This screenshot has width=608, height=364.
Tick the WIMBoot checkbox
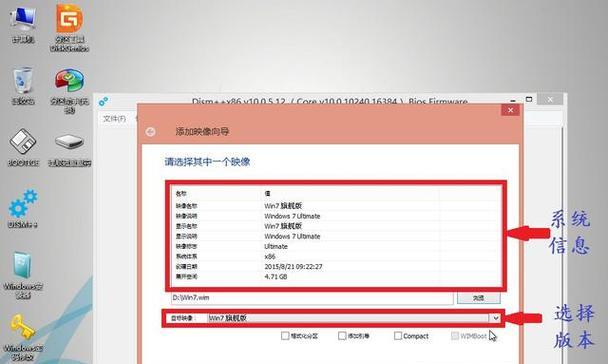(x=454, y=336)
